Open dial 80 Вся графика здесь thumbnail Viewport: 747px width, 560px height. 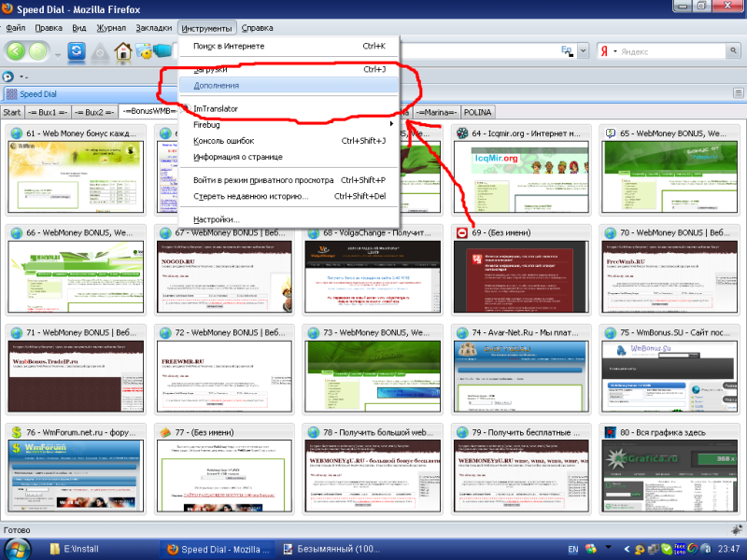pyautogui.click(x=669, y=476)
